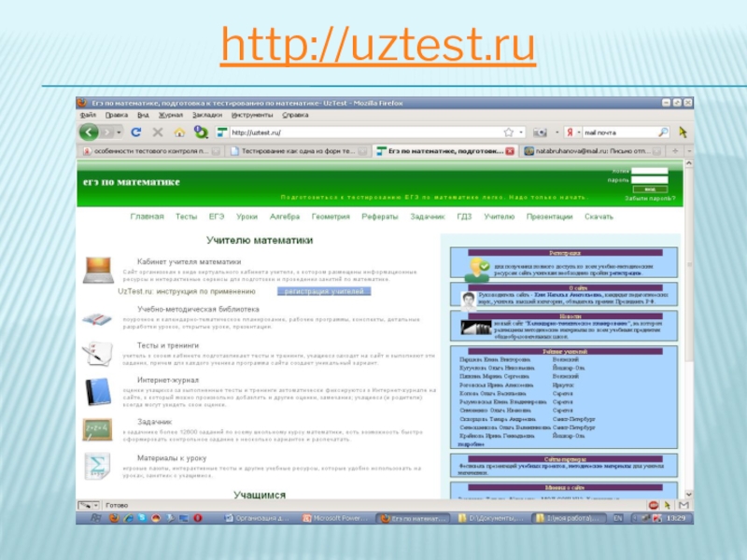Click the gray Stop loading X icon
747x560 pixels.
(x=158, y=133)
